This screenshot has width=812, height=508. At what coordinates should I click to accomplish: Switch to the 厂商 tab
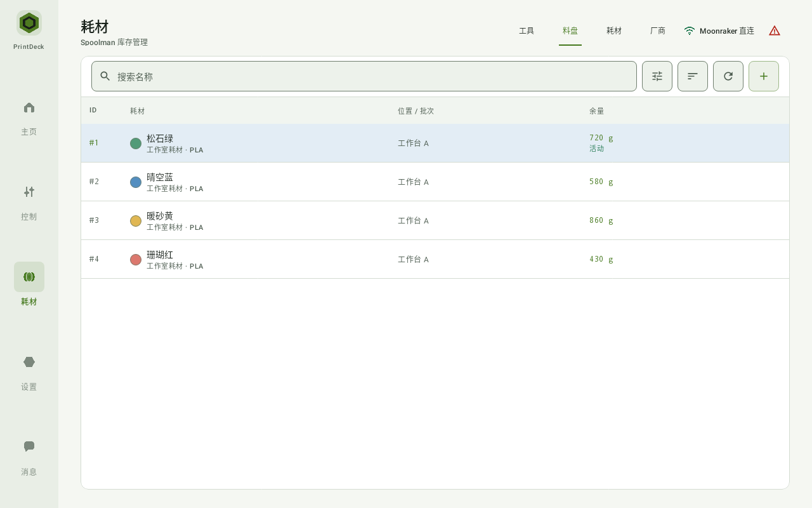point(658,30)
